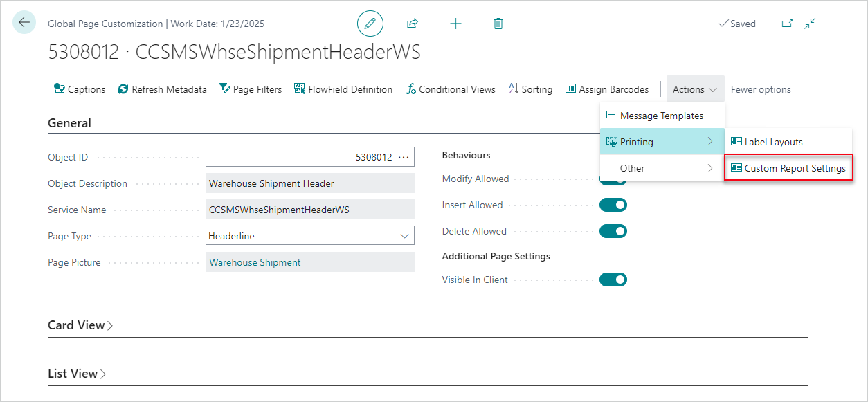The image size is (868, 402).
Task: Turn off Delete Allowed
Action: coord(613,230)
